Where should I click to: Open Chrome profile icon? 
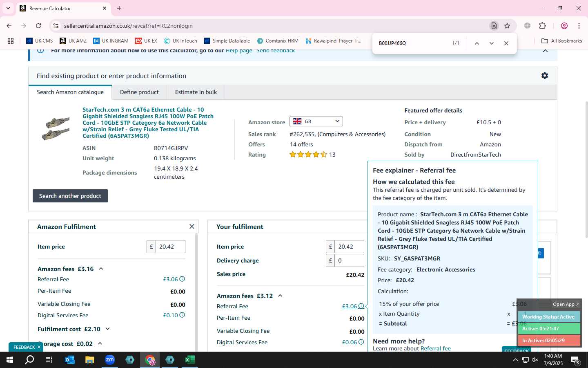click(x=564, y=26)
